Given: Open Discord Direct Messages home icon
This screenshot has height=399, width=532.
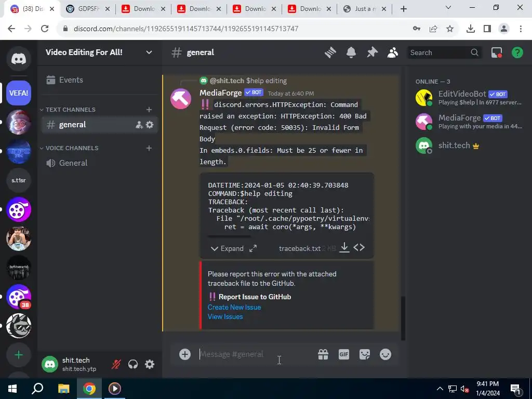Looking at the screenshot, I should point(19,59).
